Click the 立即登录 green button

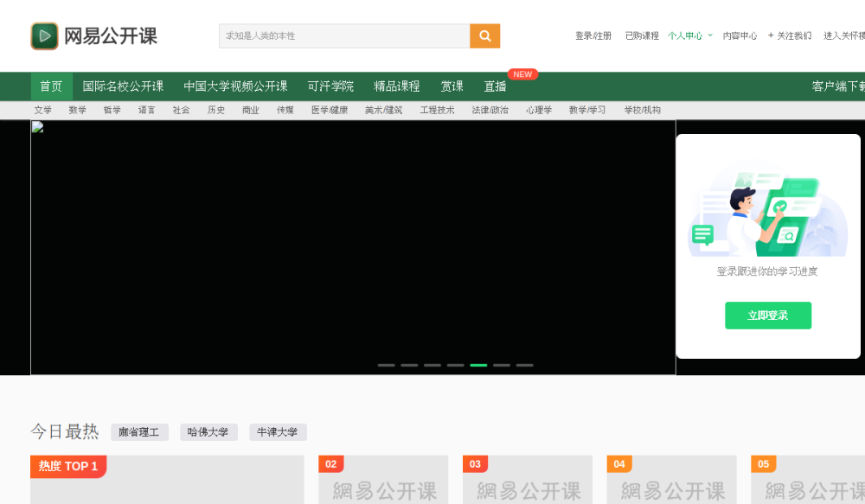[x=768, y=316]
